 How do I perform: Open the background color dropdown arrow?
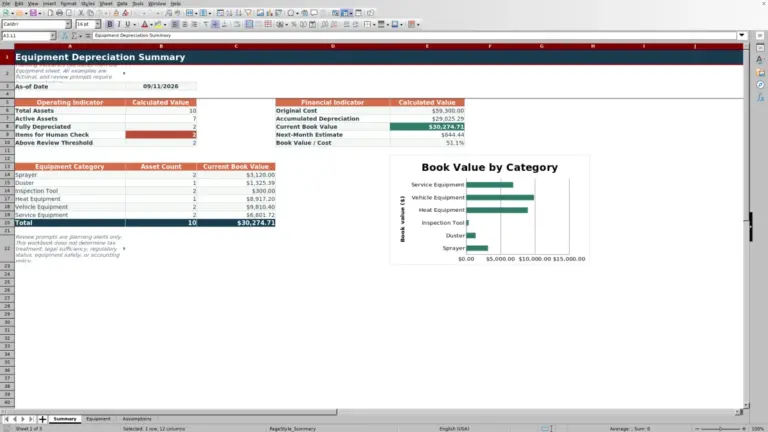[165, 24]
